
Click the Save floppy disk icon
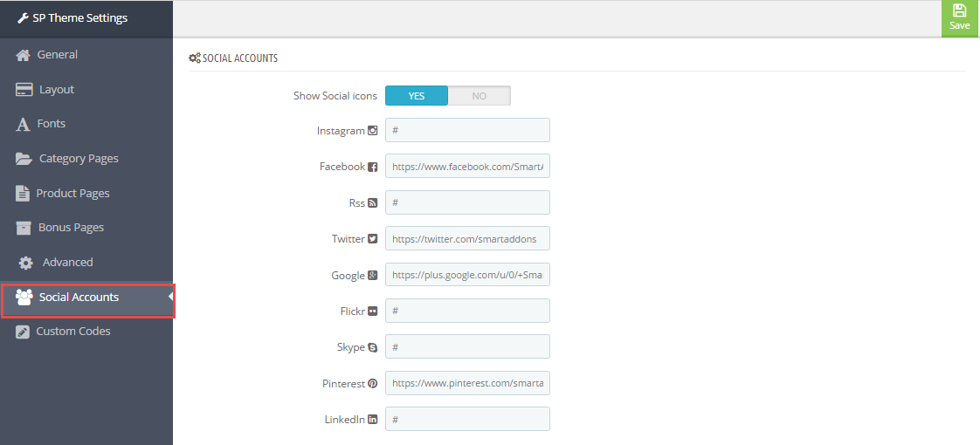tap(959, 10)
